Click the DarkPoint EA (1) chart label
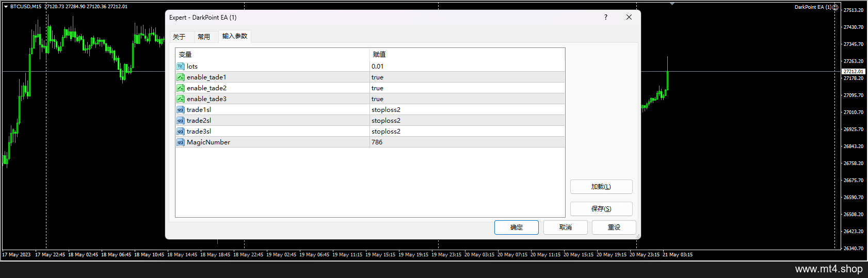The width and height of the screenshot is (868, 278). click(813, 7)
